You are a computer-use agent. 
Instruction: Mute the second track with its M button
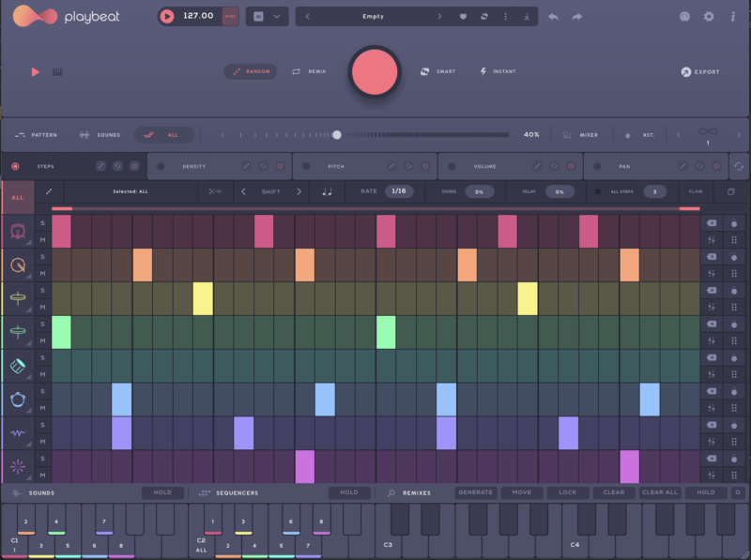(42, 273)
